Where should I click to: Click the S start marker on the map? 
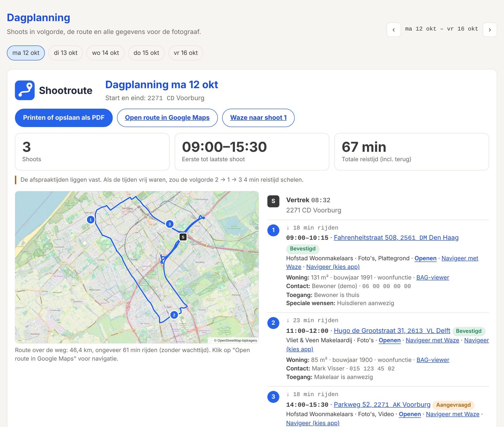[183, 237]
